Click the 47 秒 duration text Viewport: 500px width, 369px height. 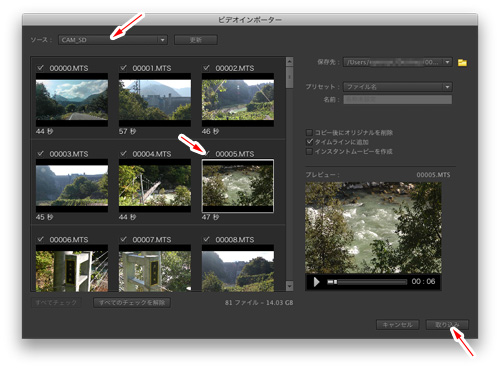click(210, 217)
